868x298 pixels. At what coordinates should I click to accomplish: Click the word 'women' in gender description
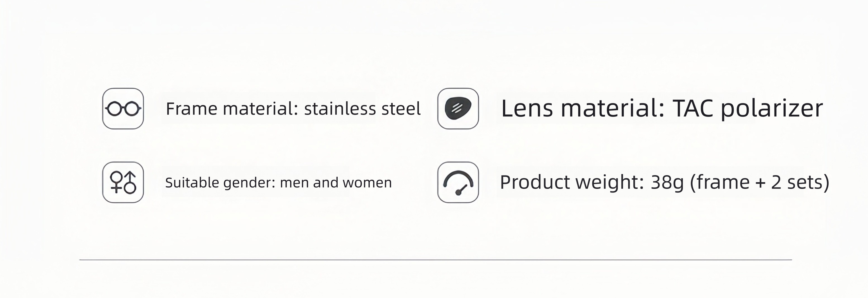(367, 183)
